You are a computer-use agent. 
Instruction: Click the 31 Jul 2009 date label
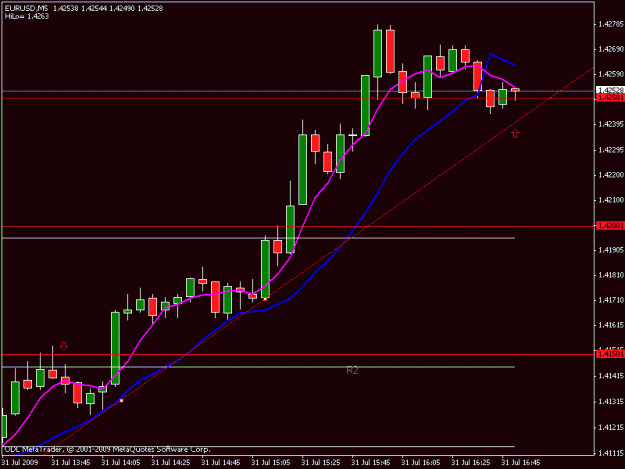point(20,463)
